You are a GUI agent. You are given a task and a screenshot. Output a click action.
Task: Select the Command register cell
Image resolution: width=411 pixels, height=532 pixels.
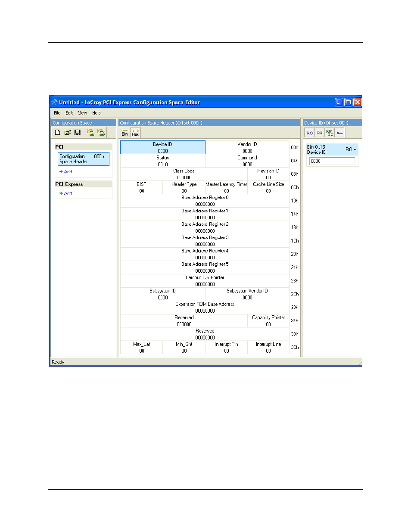247,161
